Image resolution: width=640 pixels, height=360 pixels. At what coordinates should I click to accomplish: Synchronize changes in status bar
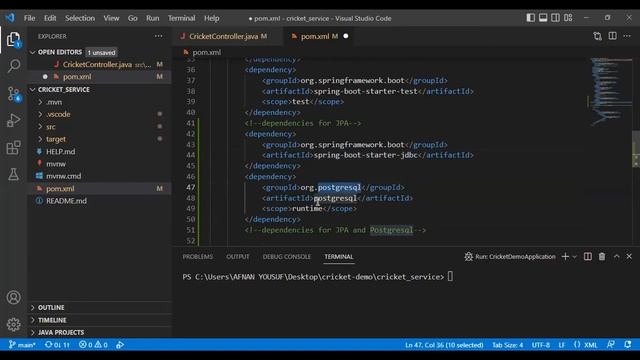click(x=57, y=345)
